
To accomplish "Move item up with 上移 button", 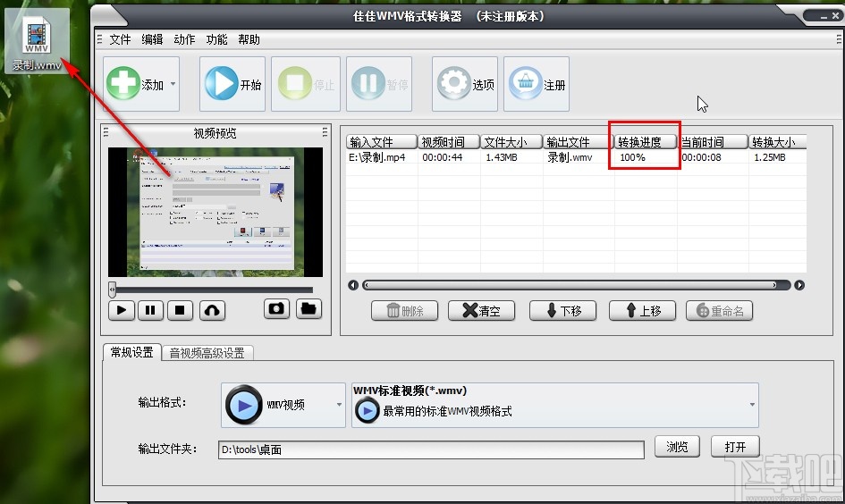I will 642,311.
